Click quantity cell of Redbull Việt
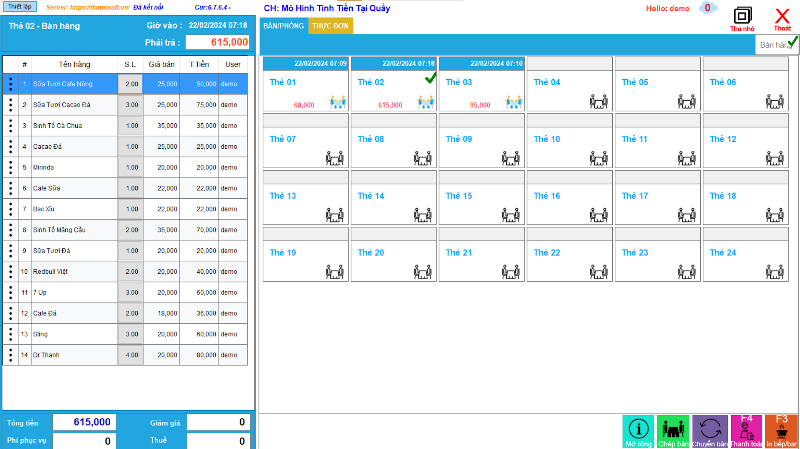This screenshot has height=449, width=800. (131, 270)
